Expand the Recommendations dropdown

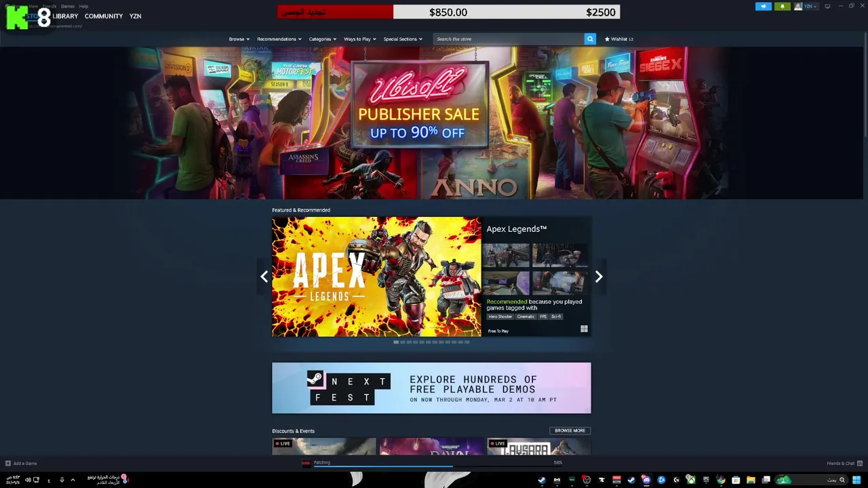pyautogui.click(x=279, y=39)
